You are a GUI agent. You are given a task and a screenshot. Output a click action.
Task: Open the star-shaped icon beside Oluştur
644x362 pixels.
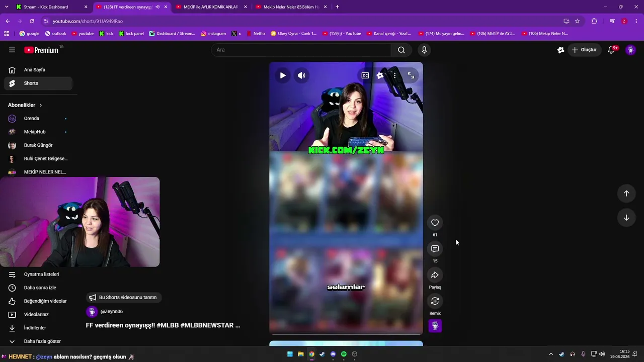pyautogui.click(x=561, y=50)
